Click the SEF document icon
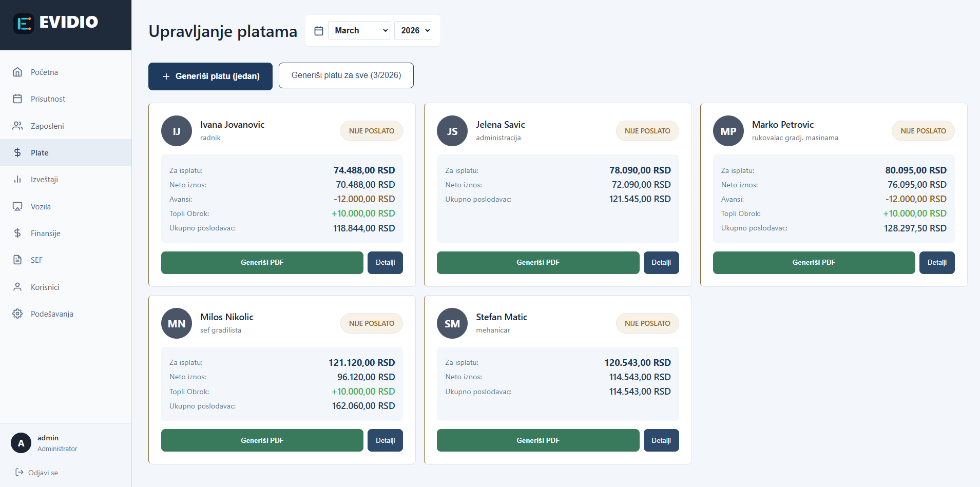The height and width of the screenshot is (487, 980). (18, 260)
